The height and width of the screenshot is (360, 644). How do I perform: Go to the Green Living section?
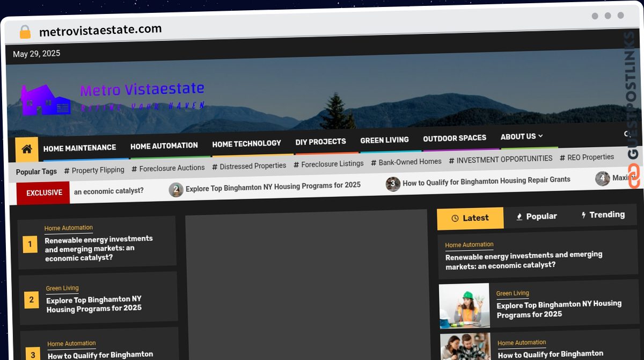pyautogui.click(x=384, y=140)
